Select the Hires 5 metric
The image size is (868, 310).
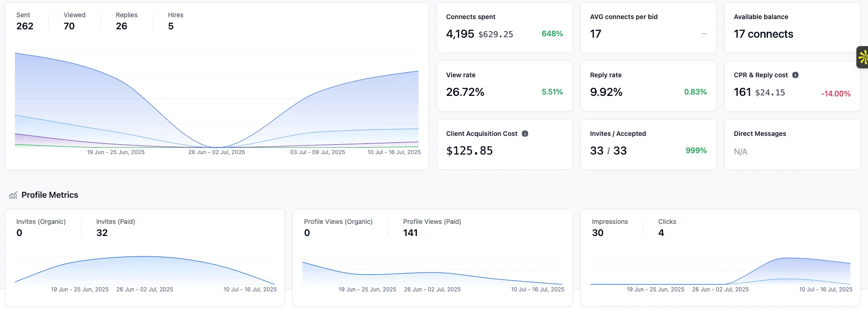[175, 21]
